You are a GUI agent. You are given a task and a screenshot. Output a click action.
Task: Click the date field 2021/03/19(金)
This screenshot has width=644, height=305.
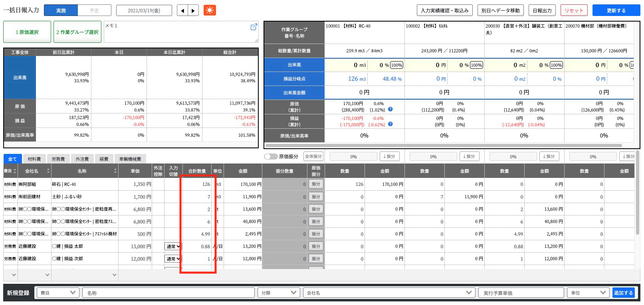144,10
